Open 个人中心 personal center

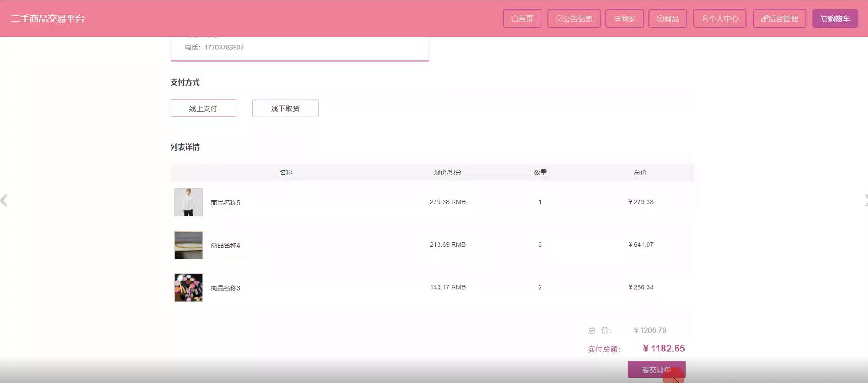point(720,18)
